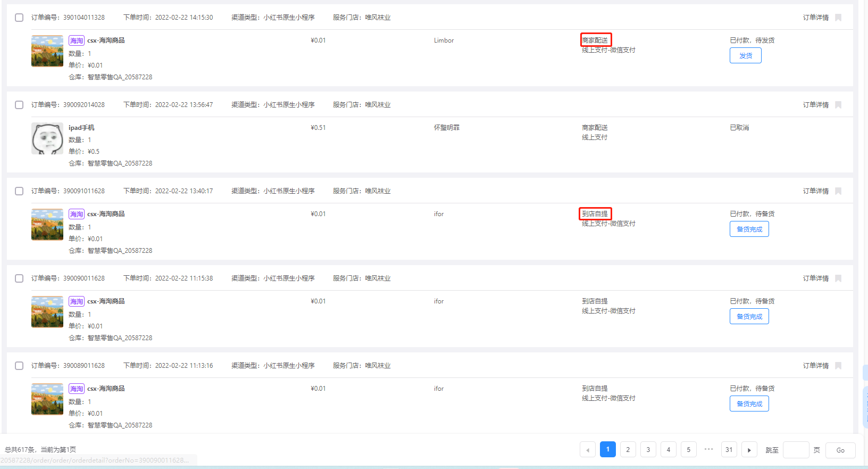
Task: Go to next page arrow
Action: tap(749, 450)
